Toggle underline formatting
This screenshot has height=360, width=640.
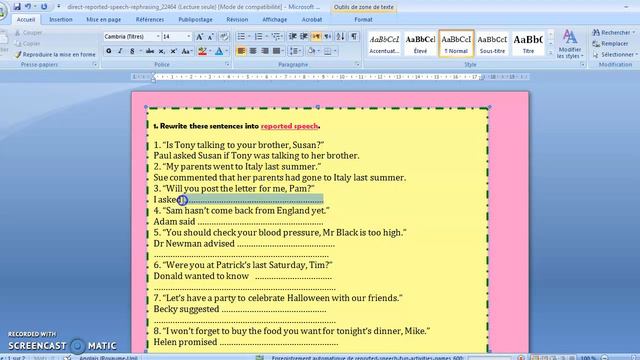pyautogui.click(x=132, y=51)
